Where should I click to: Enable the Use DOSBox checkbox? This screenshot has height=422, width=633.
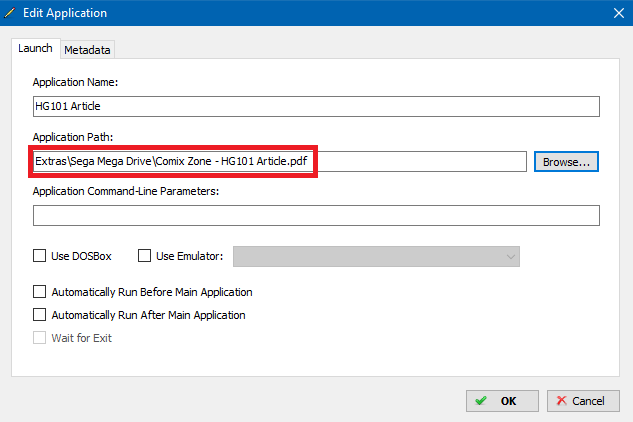coord(39,256)
